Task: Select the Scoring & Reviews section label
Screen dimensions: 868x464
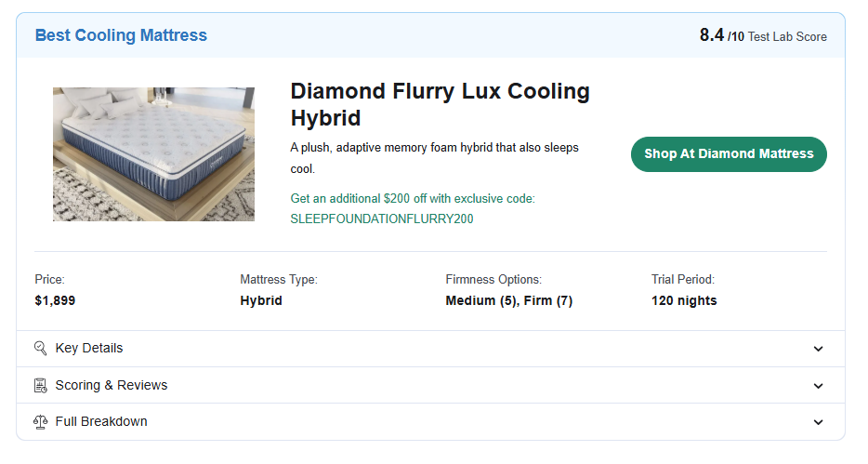Action: tap(112, 385)
